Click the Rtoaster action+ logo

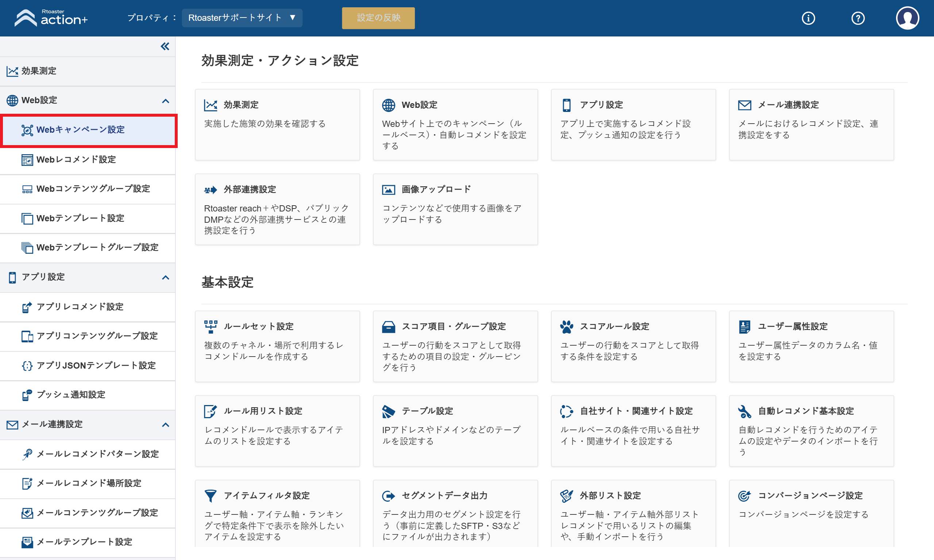point(51,18)
